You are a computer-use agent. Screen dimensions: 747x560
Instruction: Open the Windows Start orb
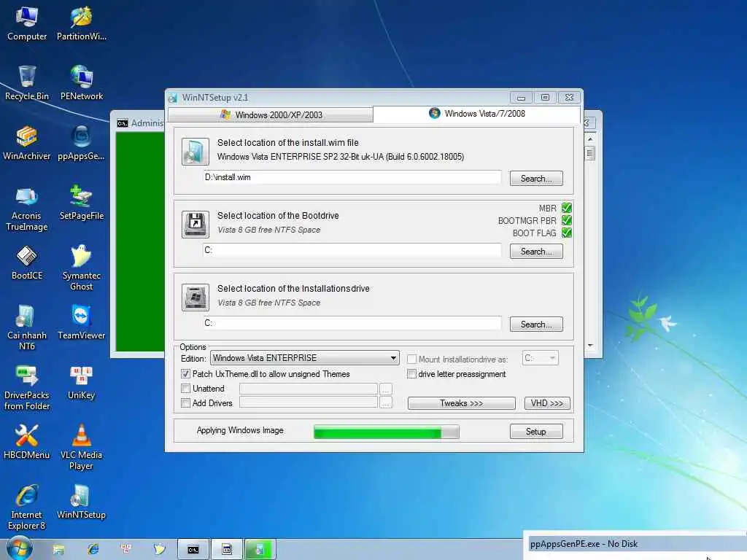pyautogui.click(x=19, y=548)
